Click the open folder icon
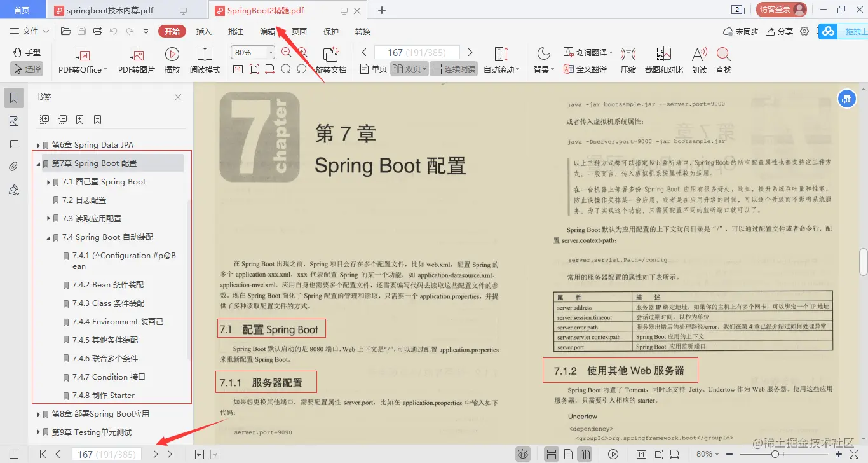 [x=65, y=31]
